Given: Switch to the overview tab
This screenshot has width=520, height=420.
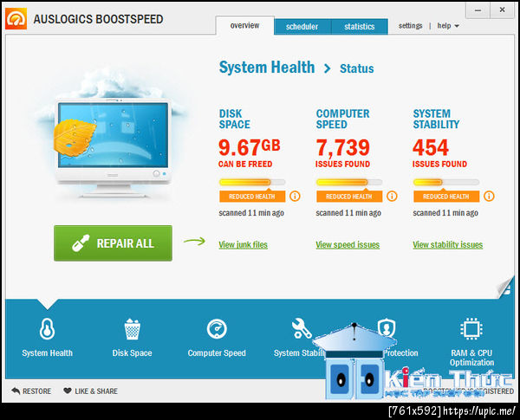Looking at the screenshot, I should (x=244, y=25).
